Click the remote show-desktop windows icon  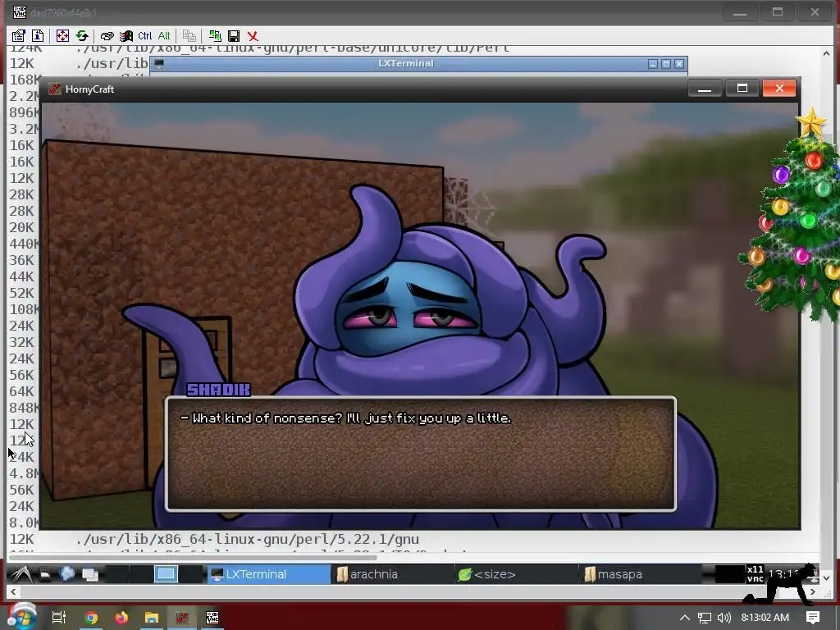[90, 575]
